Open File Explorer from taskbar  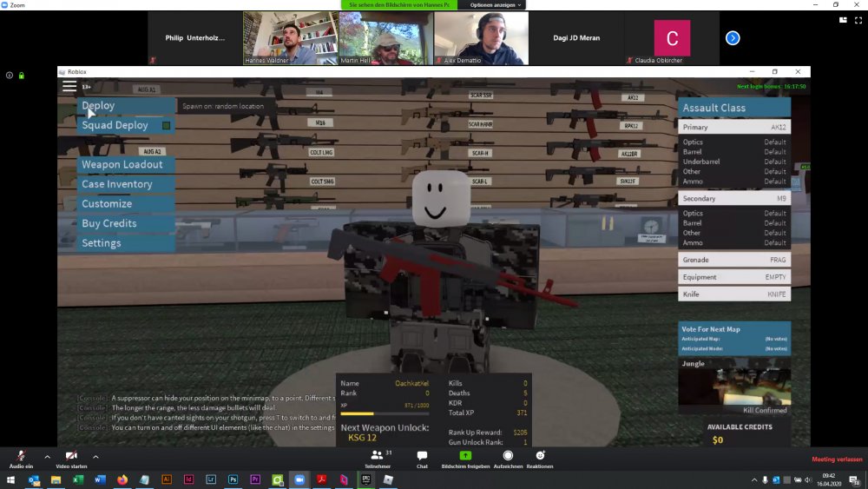(x=56, y=479)
